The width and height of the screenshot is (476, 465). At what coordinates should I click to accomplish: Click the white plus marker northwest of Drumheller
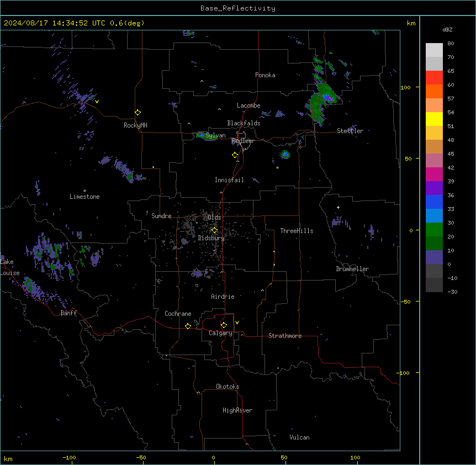click(x=338, y=207)
